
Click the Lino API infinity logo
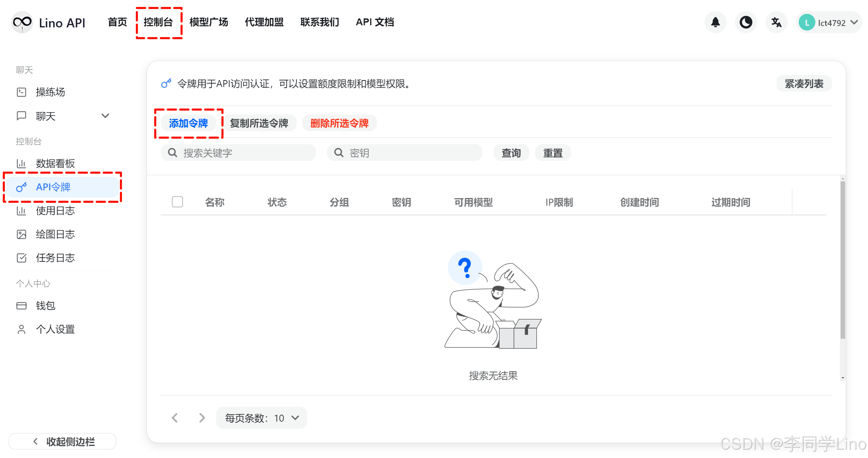click(22, 23)
